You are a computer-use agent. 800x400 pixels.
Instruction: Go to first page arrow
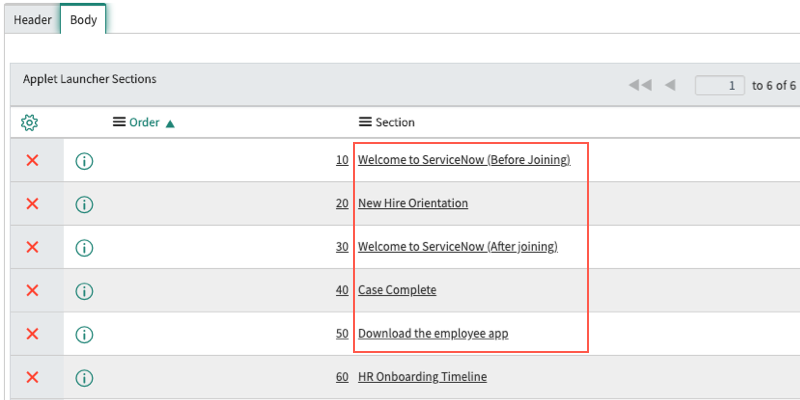640,85
